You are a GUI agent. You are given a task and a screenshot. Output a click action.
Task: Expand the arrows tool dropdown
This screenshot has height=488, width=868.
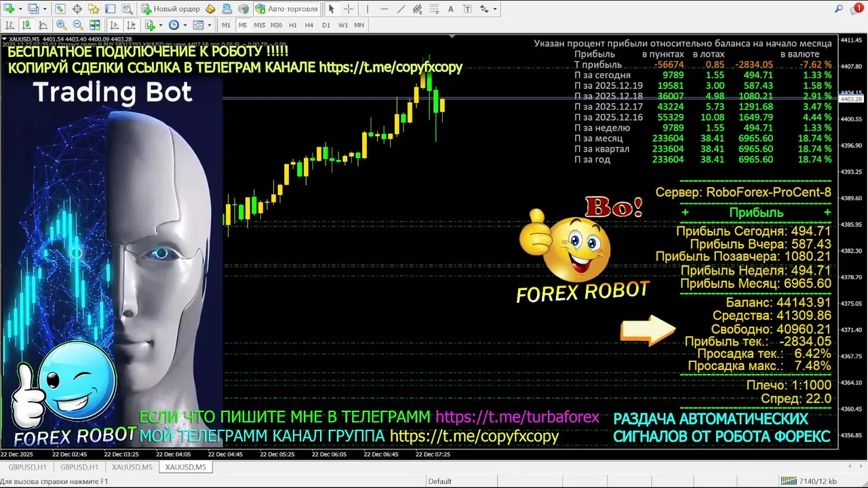tap(495, 9)
